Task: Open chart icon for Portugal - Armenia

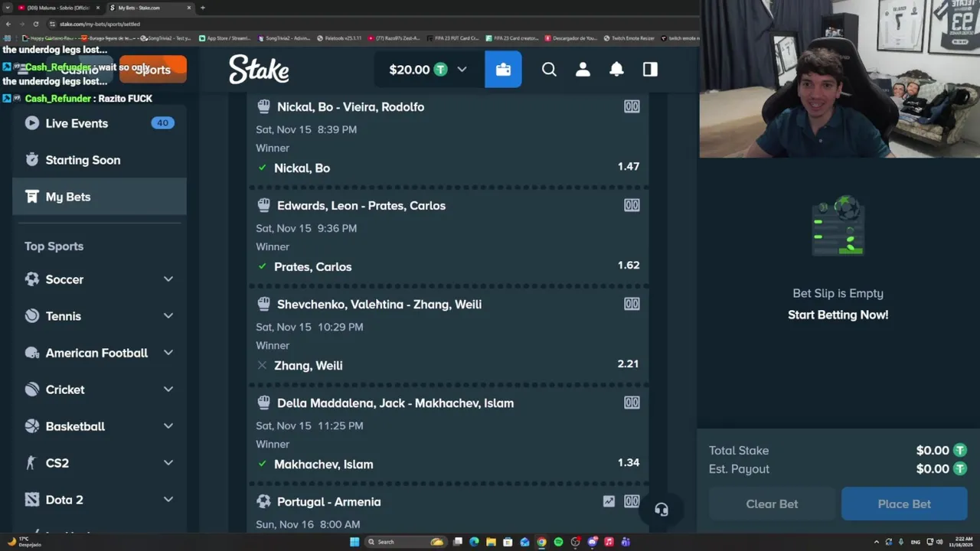Action: 609,501
